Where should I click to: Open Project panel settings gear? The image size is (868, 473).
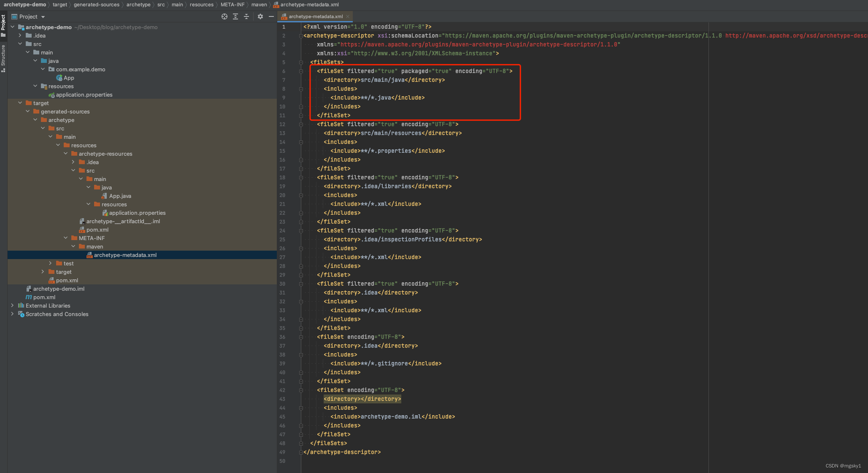click(x=260, y=16)
